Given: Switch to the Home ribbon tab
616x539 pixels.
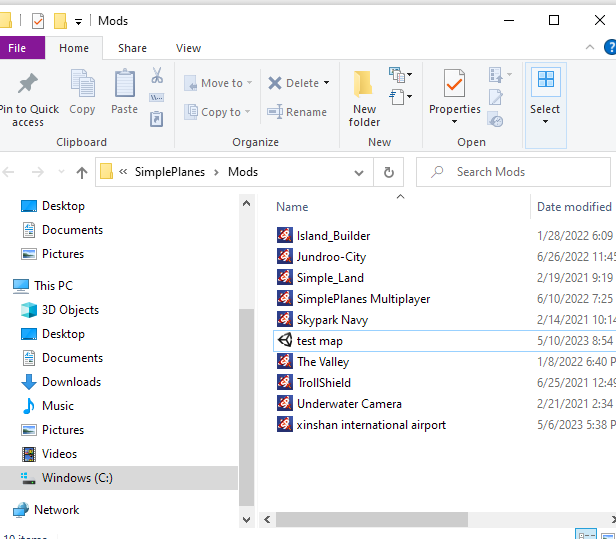Looking at the screenshot, I should coord(74,48).
